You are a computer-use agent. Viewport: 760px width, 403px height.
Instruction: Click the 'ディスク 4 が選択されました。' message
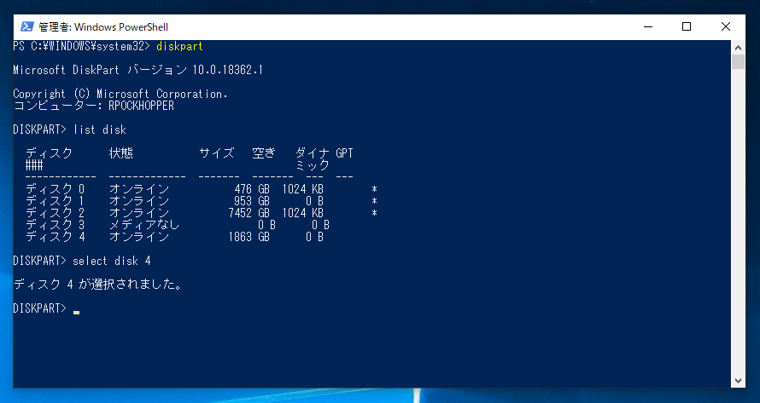(x=98, y=285)
